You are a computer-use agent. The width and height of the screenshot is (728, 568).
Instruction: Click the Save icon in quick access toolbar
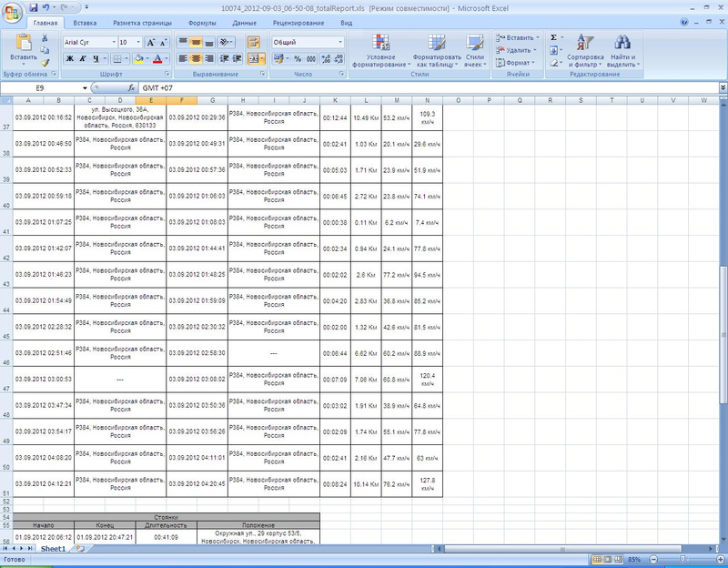[x=34, y=6]
